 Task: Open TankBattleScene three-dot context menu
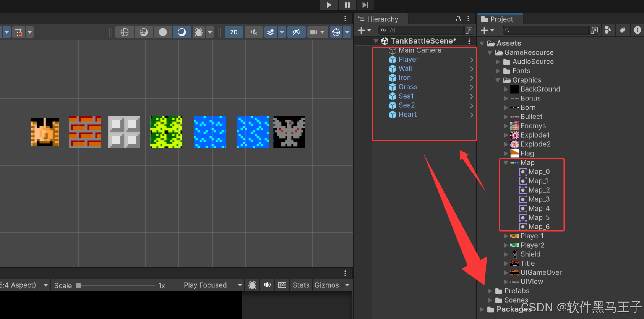point(469,41)
